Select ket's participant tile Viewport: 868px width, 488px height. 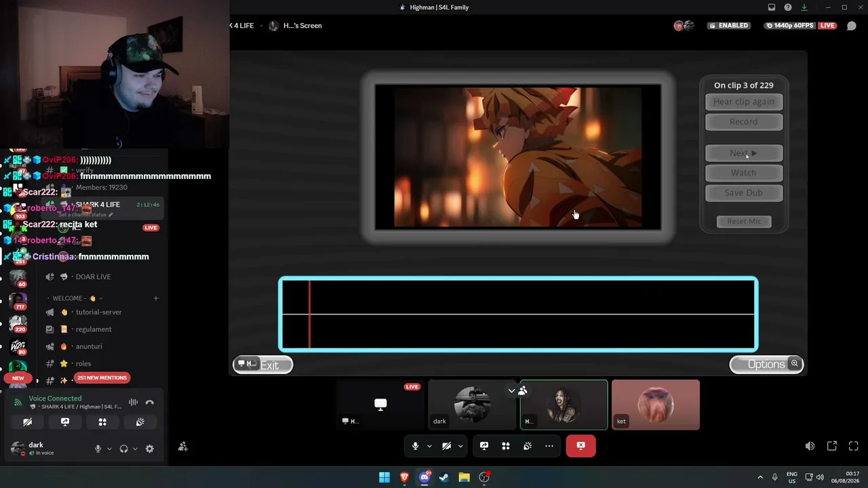coord(655,405)
